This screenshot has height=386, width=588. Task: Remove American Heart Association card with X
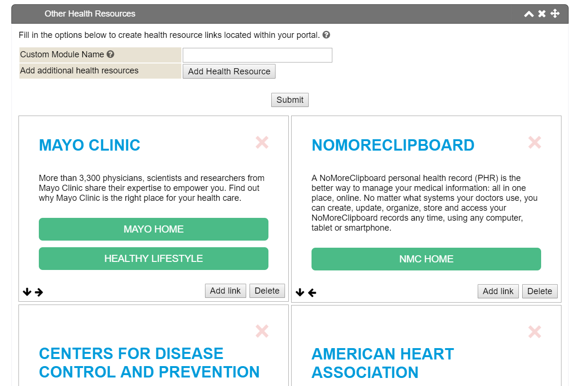pyautogui.click(x=535, y=332)
